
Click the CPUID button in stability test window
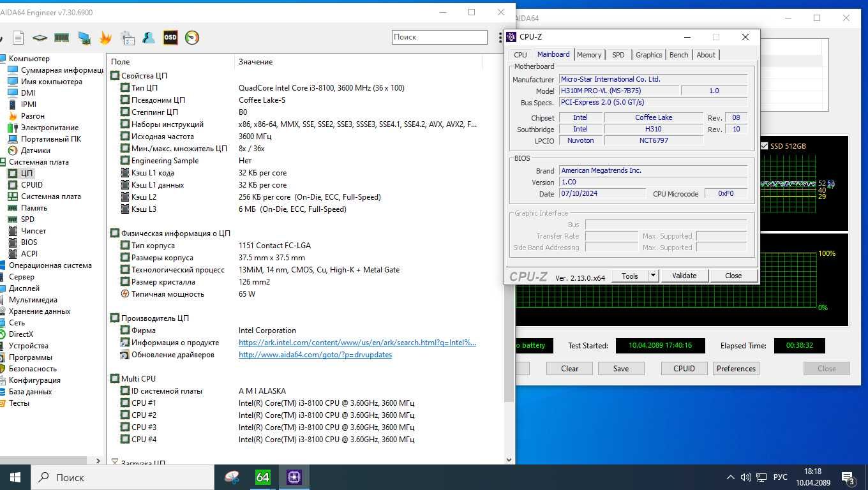point(684,368)
